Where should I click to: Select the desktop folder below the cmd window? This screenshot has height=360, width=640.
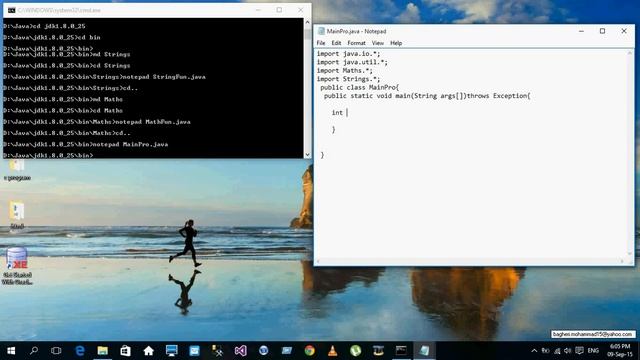point(17,170)
